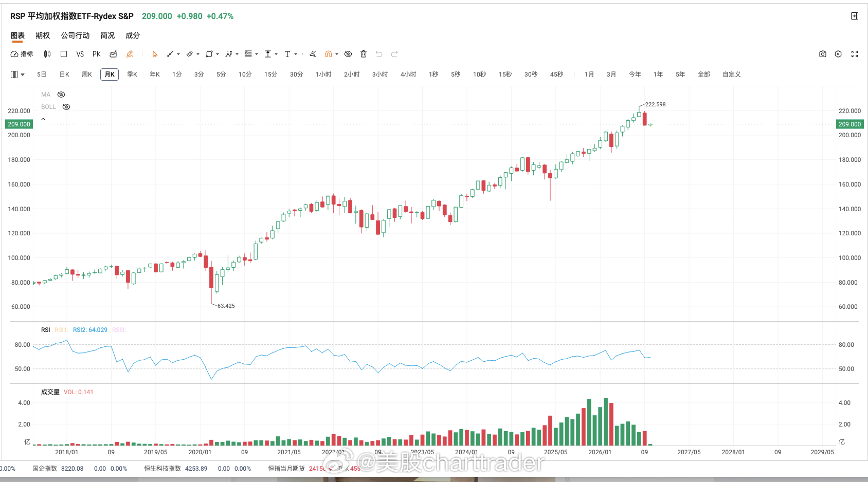Open the 成分 tab
Screen dimensions: 868x482
click(133, 35)
